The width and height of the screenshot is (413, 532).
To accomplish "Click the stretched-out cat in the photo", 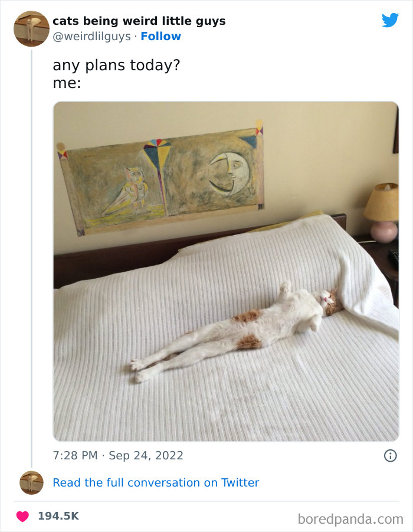I will click(x=248, y=329).
